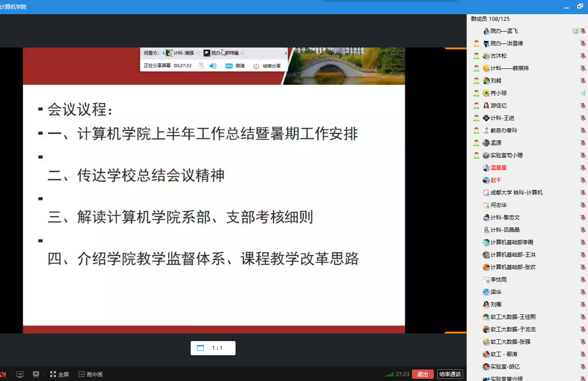Select member 游佳忆 in the member list

pyautogui.click(x=498, y=106)
